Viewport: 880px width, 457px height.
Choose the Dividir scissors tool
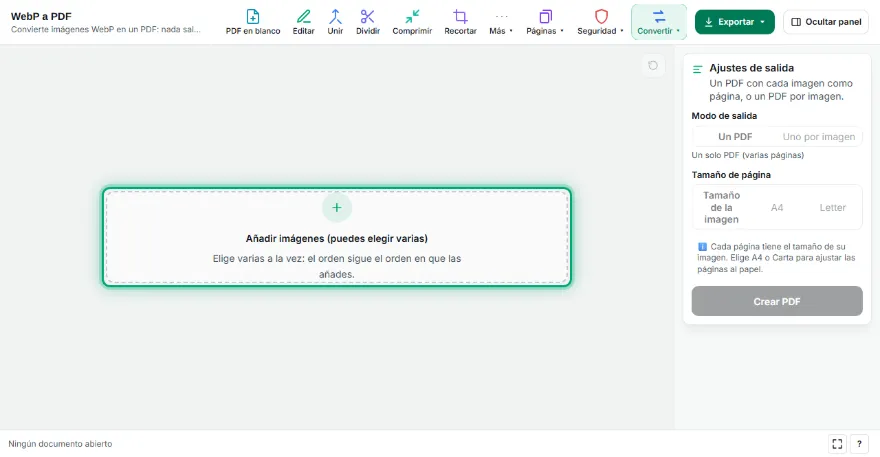click(x=368, y=22)
